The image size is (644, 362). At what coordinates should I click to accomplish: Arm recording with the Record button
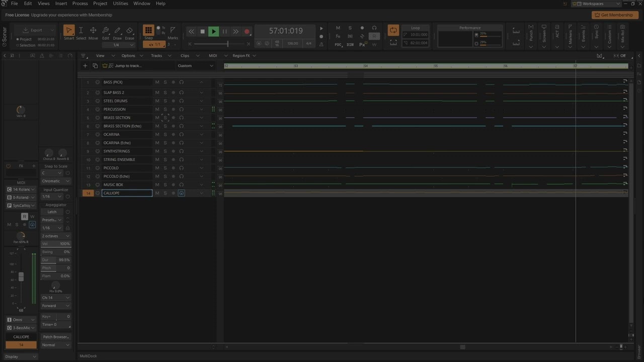pos(247,31)
